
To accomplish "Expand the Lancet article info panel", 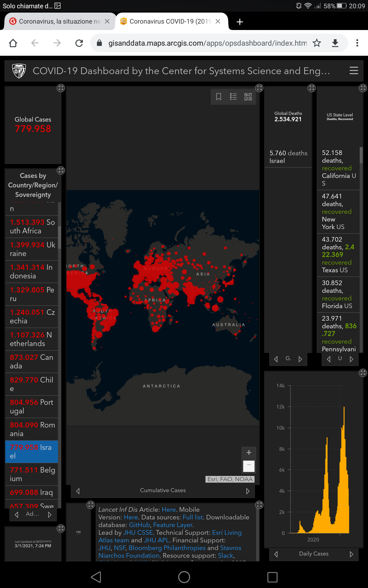I will [x=259, y=505].
